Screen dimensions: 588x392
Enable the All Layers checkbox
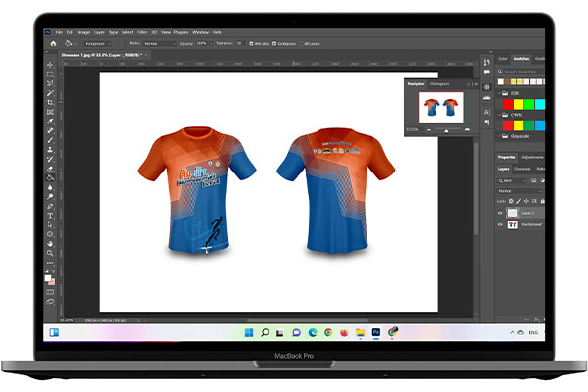[301, 44]
